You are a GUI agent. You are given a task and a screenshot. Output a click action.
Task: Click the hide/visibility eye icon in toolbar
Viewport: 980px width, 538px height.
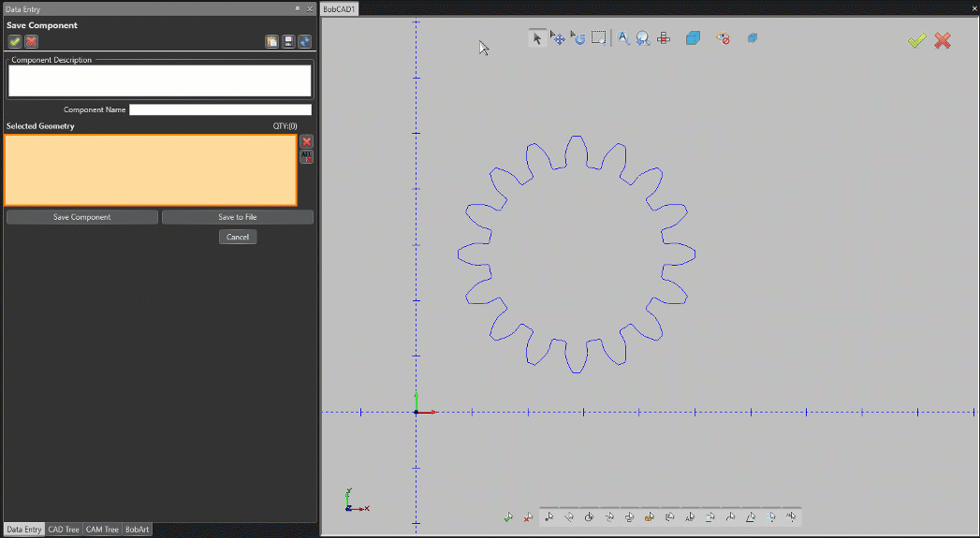(x=723, y=38)
